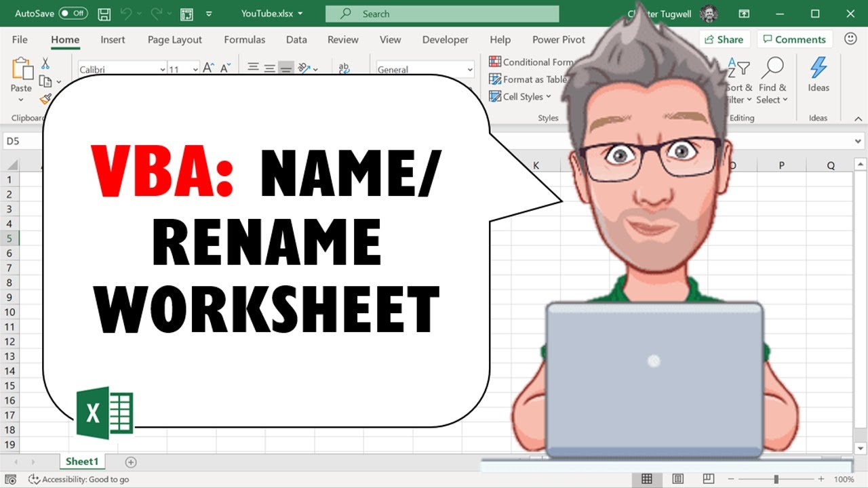Click the zoom slider handle
Viewport: 868px width, 488px height.
coord(776,479)
